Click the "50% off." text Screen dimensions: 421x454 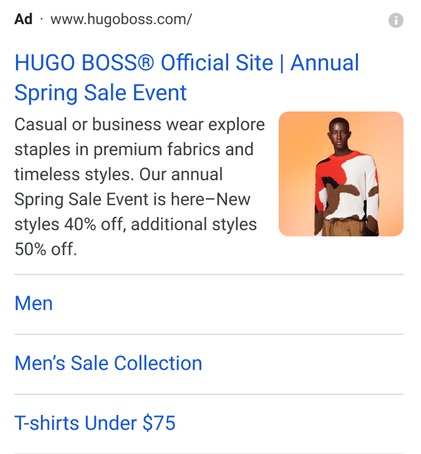pyautogui.click(x=46, y=249)
